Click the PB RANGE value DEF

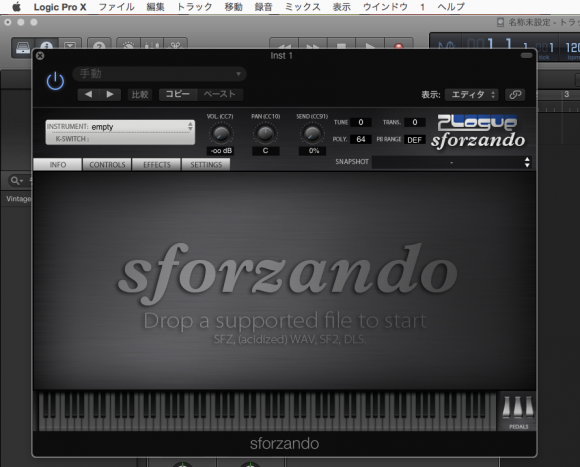pos(415,140)
